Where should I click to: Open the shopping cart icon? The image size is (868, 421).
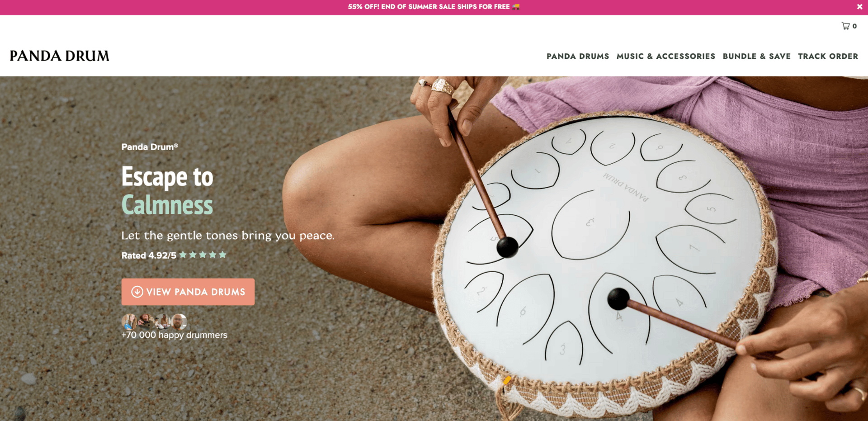[x=845, y=26]
